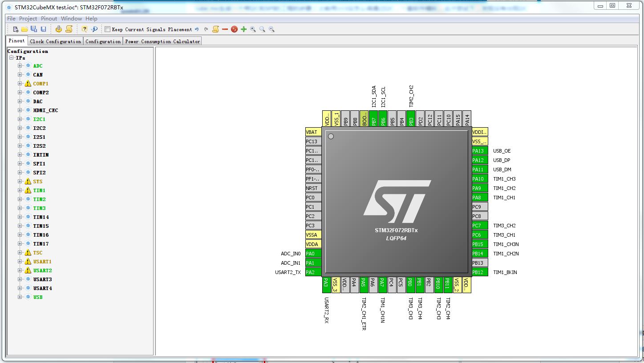Click pin PC7 on the chip

[x=480, y=226]
